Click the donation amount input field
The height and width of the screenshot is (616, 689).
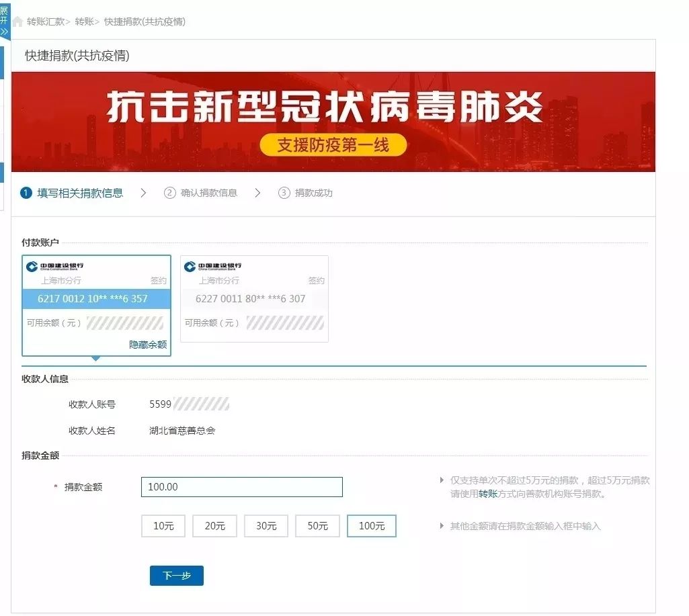click(241, 486)
